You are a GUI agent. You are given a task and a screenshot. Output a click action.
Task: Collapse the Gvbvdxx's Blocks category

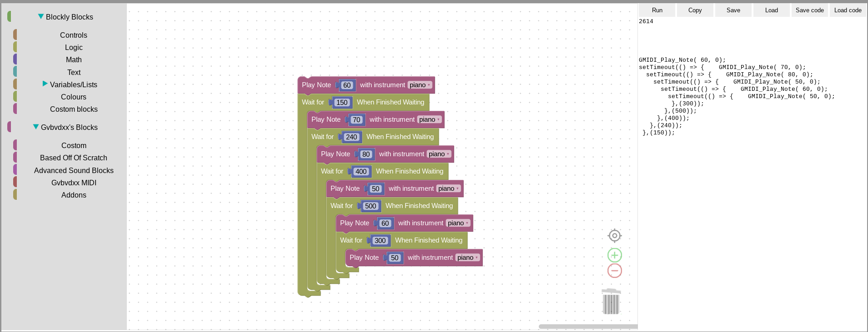[x=36, y=127]
